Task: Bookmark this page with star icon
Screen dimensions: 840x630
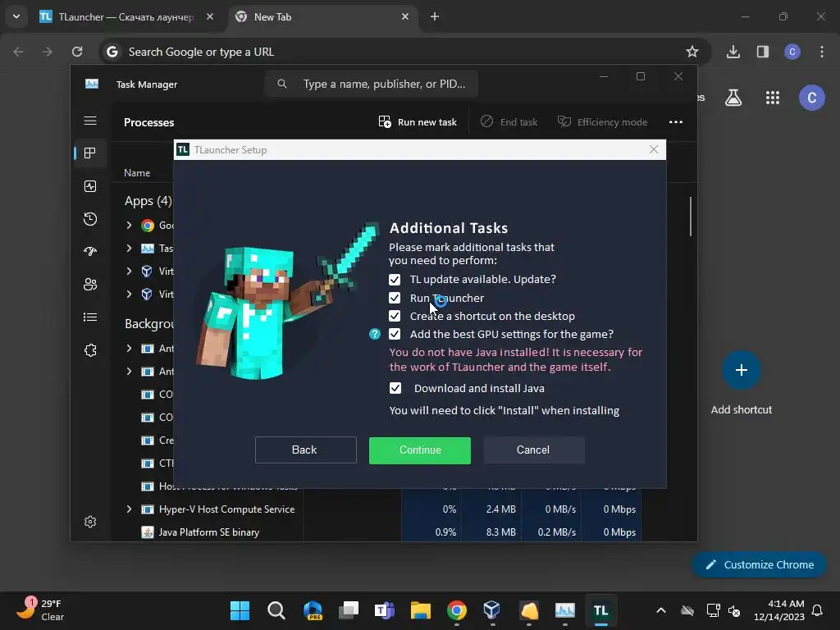Action: [692, 52]
